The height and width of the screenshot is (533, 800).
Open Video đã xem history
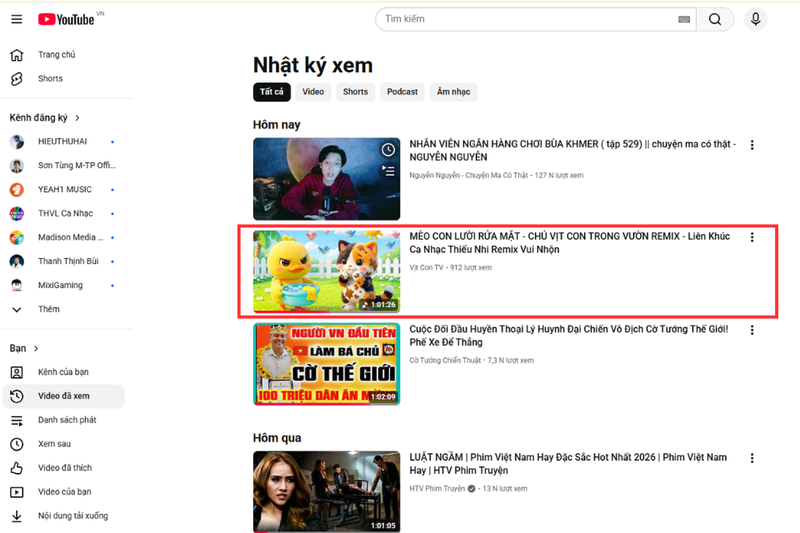64,396
